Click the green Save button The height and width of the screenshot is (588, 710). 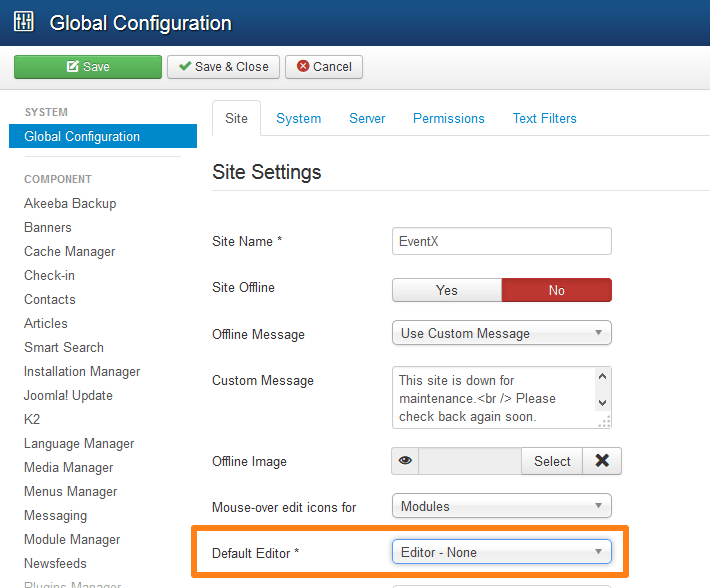coord(87,67)
